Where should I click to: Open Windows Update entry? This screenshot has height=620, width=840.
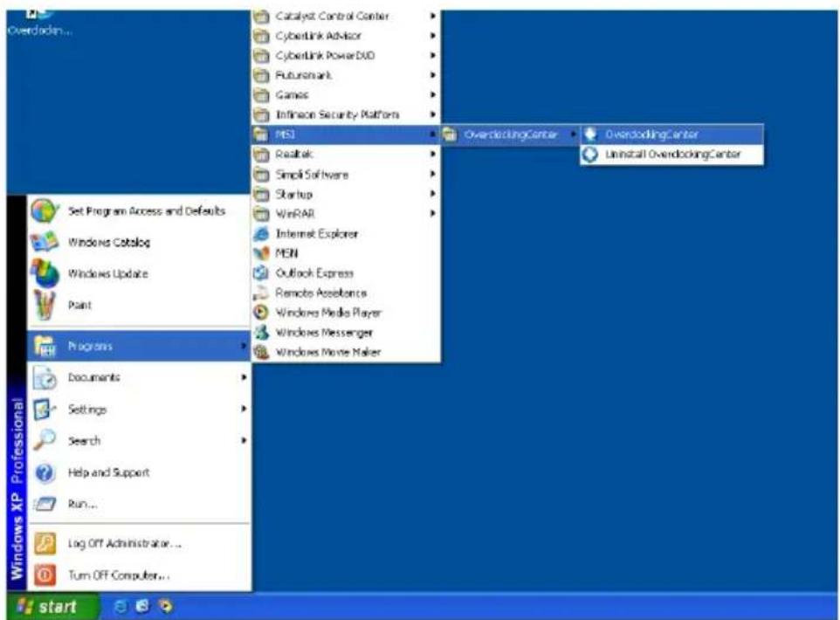click(139, 273)
